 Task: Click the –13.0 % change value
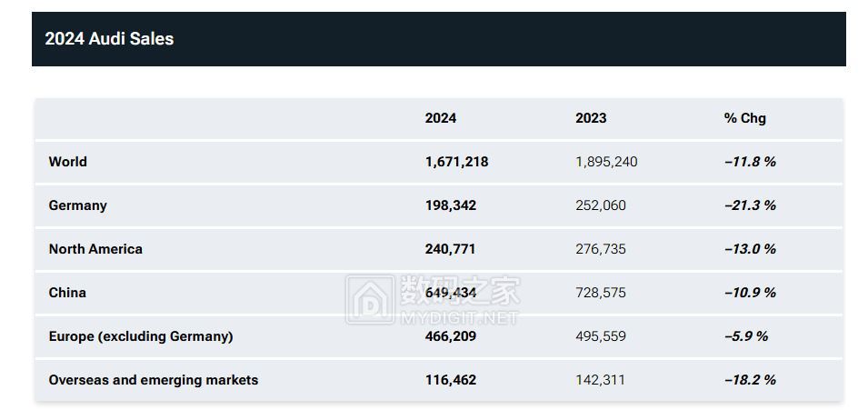point(750,249)
